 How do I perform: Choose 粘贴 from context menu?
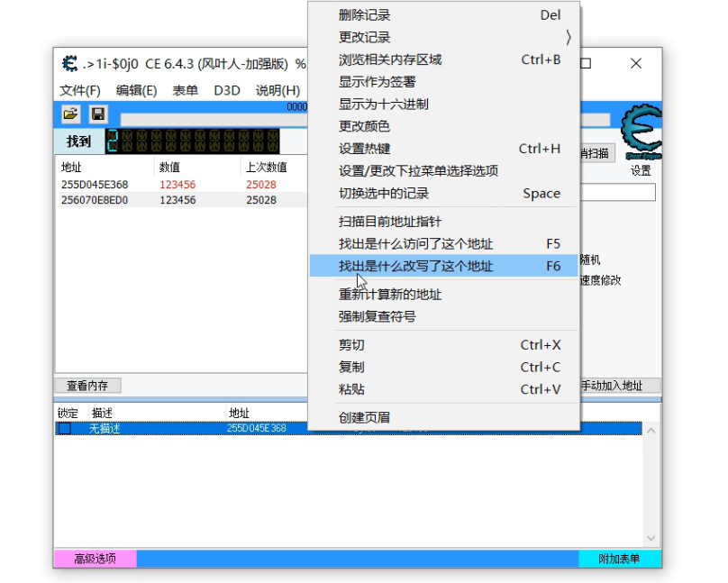(444, 389)
